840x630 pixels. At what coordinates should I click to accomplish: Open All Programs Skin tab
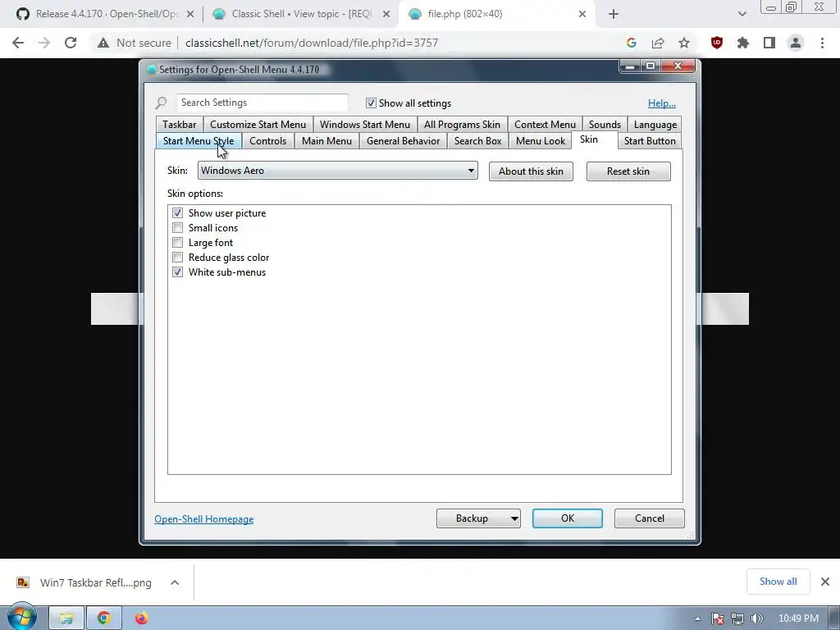coord(463,125)
